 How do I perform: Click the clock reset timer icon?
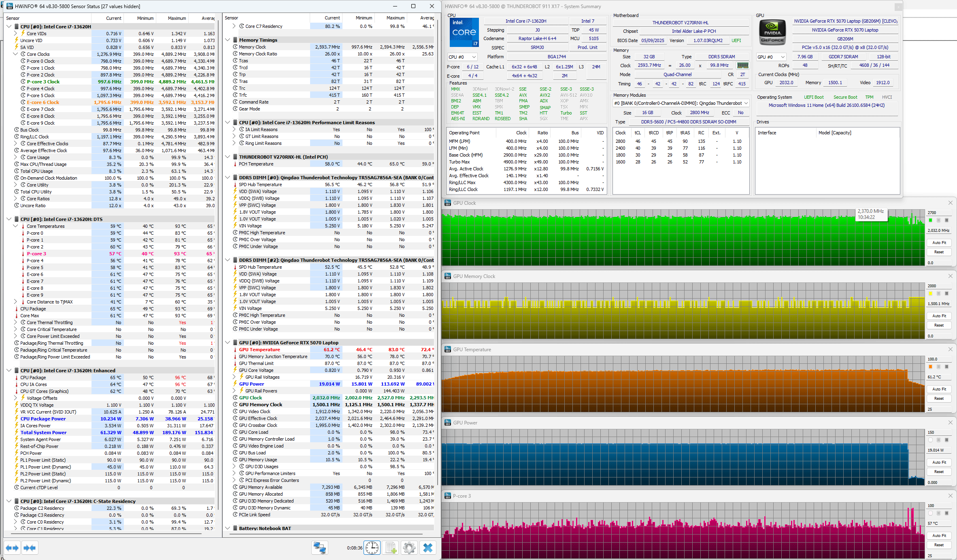click(x=372, y=548)
